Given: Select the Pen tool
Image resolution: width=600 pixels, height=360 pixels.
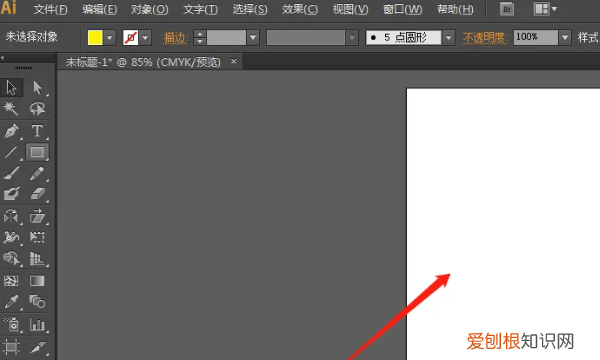Looking at the screenshot, I should pyautogui.click(x=11, y=131).
